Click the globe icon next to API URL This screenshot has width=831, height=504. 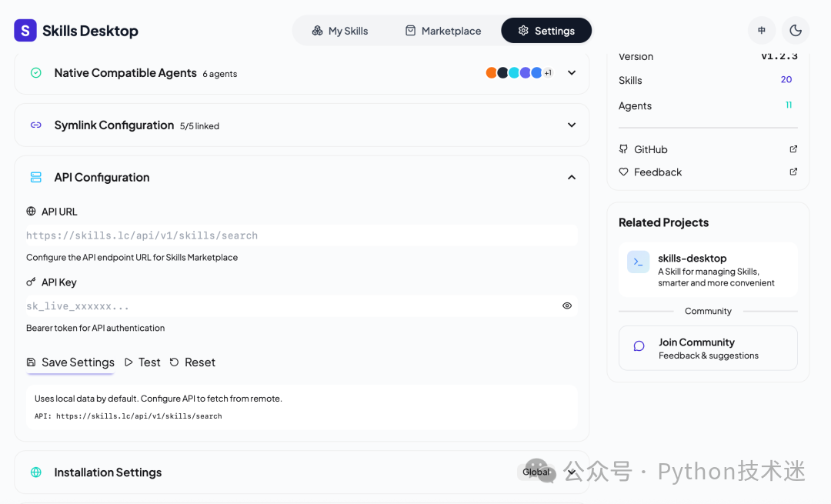coord(32,212)
